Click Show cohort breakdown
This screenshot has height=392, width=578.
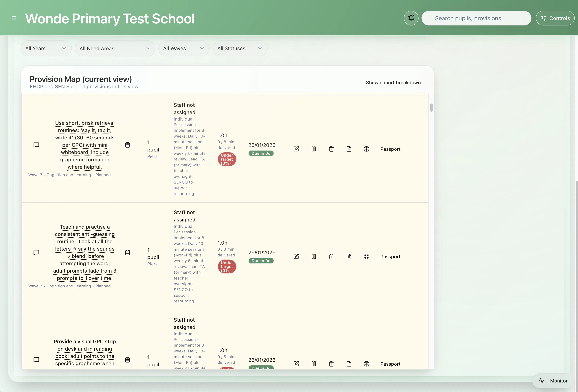click(393, 83)
